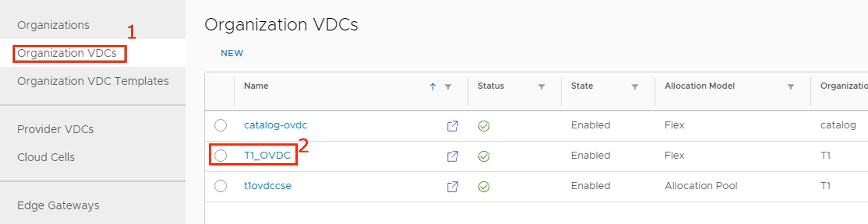
Task: Open the Allocation Model column filter
Action: coord(791,87)
